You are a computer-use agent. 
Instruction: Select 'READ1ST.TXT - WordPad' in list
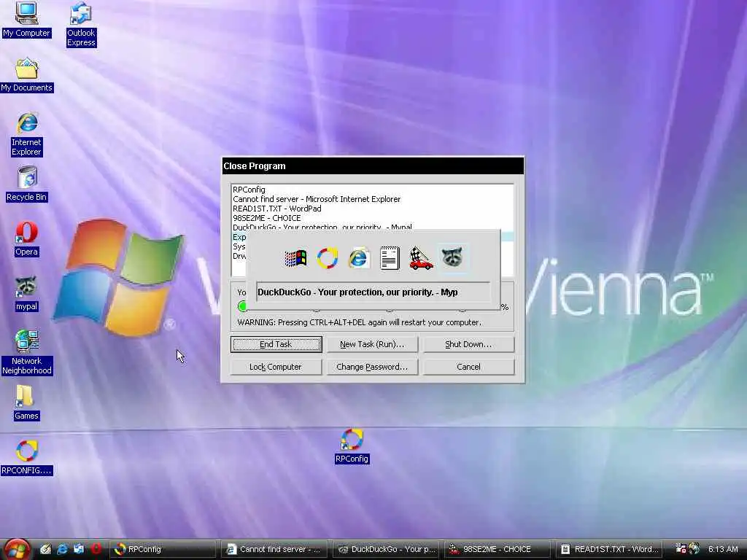tap(372, 209)
